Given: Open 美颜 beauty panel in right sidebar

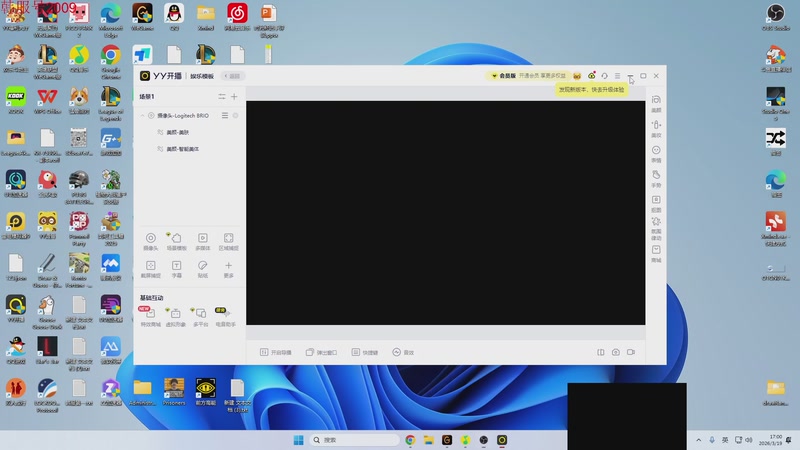Looking at the screenshot, I should pos(656,104).
